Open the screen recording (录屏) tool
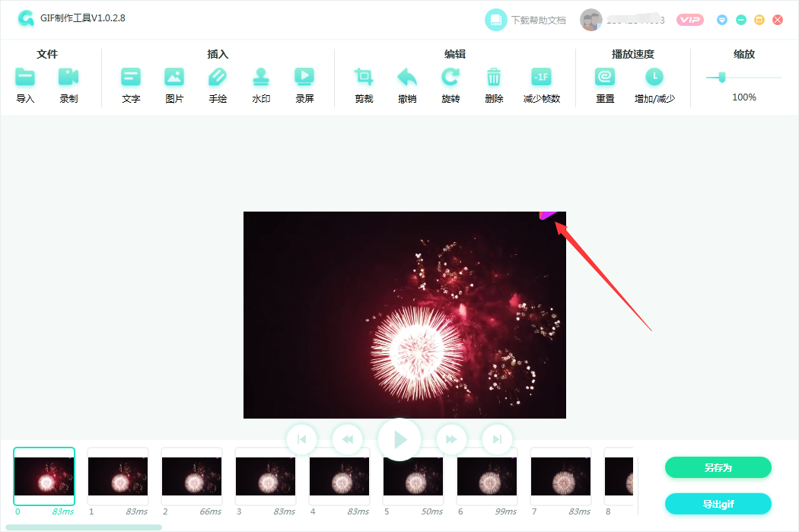 [304, 78]
